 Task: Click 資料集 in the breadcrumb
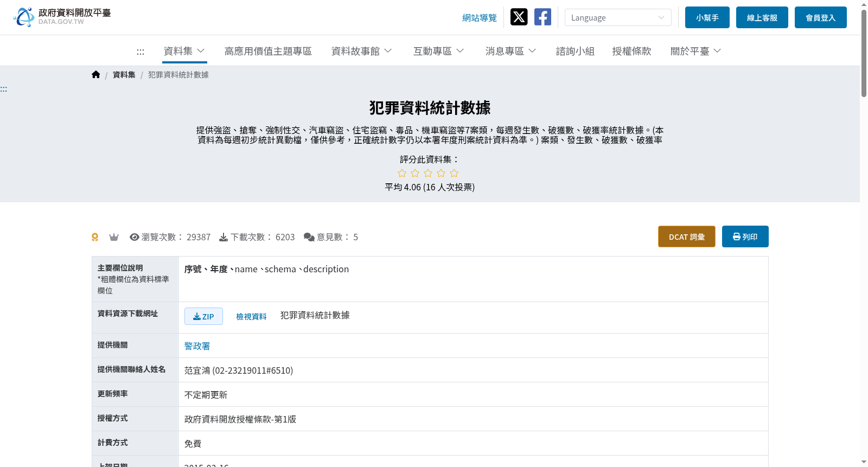click(124, 75)
